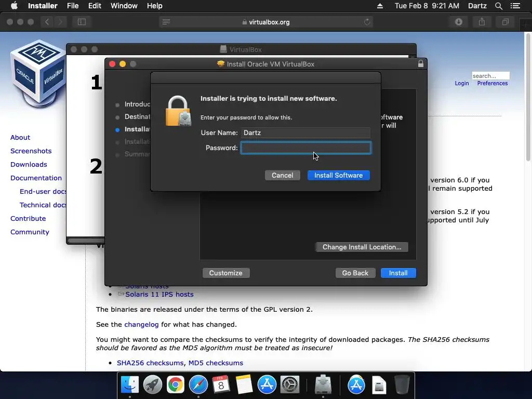Screen dimensions: 532x399
Task: Click VirtualBox logo on webpage
Action: [37, 73]
